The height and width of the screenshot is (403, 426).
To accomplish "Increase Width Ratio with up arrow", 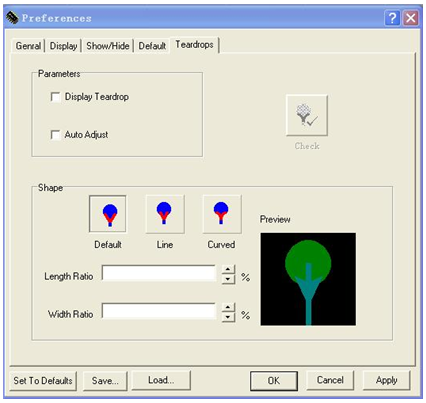I will pos(228,307).
